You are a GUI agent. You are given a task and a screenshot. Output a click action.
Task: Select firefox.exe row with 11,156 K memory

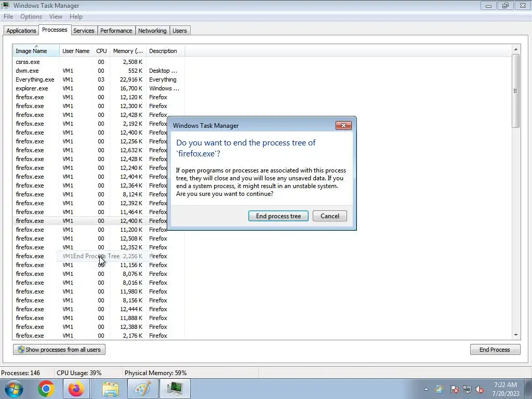[x=98, y=264]
